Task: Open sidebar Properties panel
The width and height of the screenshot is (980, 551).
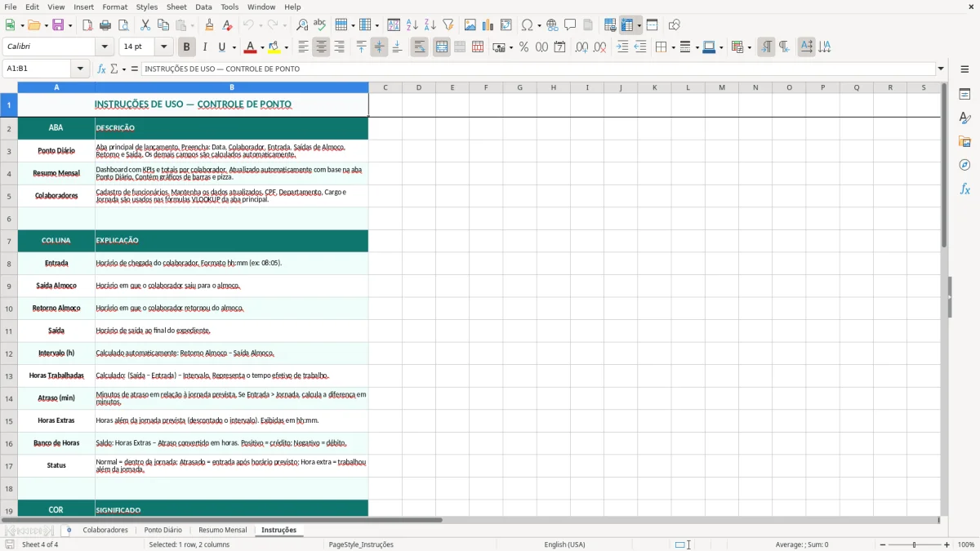Action: 964,95
